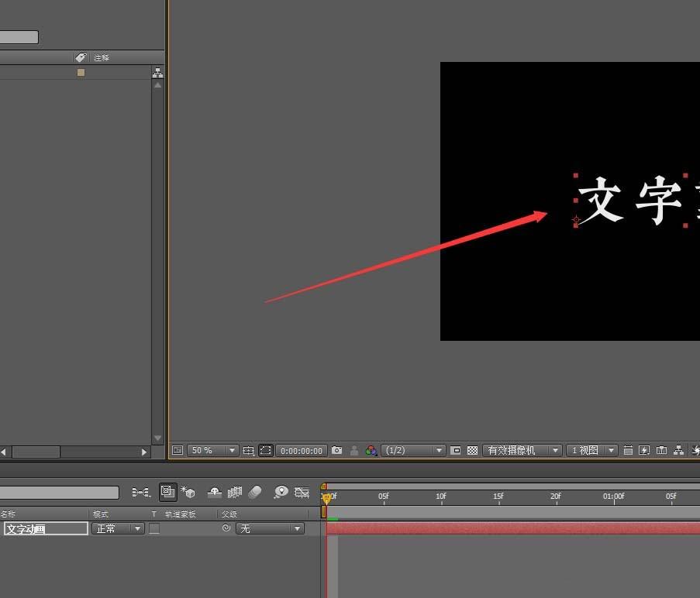The width and height of the screenshot is (700, 598).
Task: Open the 50% magnification dropdown
Action: [212, 450]
